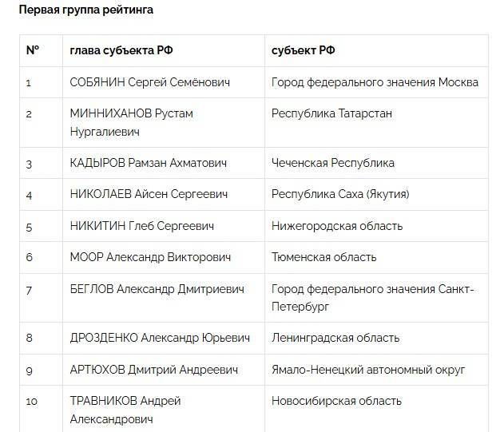Viewport: 504px width, 432px height.
Task: Click the "Нижегородская область" cell
Action: [x=337, y=226]
